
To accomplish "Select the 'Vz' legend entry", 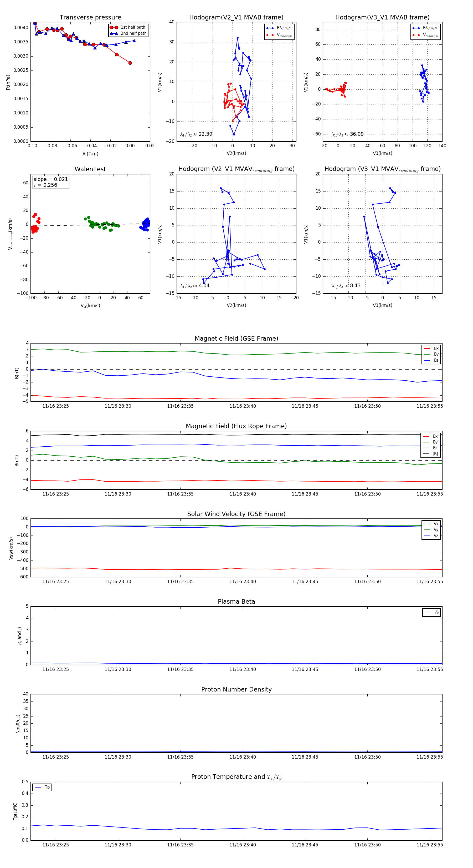I will point(431,536).
